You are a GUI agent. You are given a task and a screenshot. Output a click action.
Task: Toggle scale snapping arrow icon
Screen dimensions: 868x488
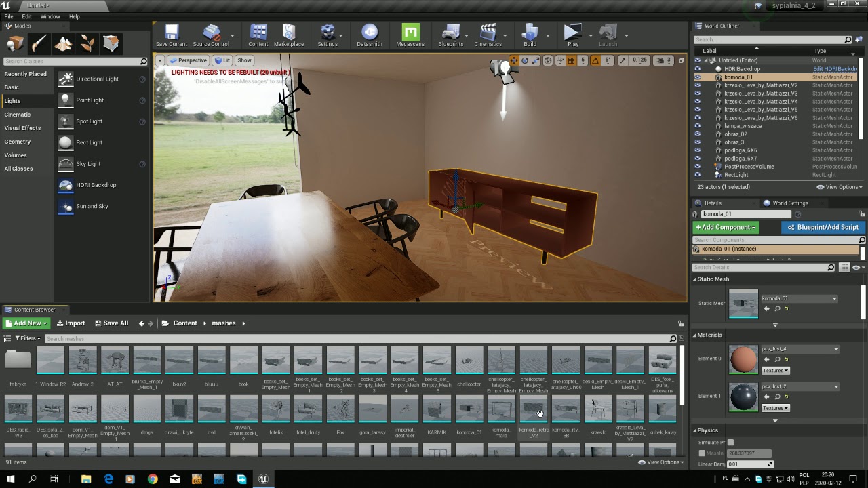pyautogui.click(x=623, y=60)
